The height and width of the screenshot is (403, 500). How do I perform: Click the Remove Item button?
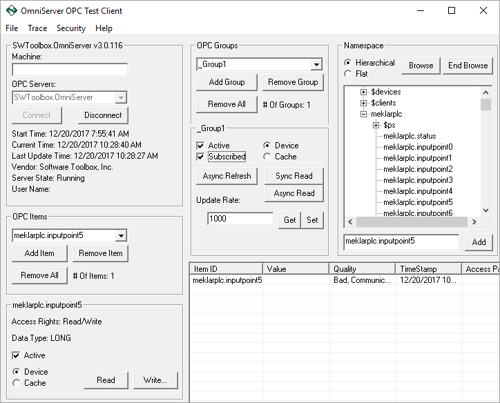point(101,253)
